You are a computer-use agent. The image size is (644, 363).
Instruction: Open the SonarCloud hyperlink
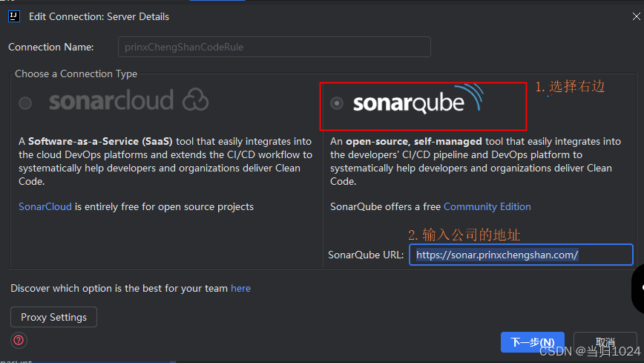click(x=45, y=207)
